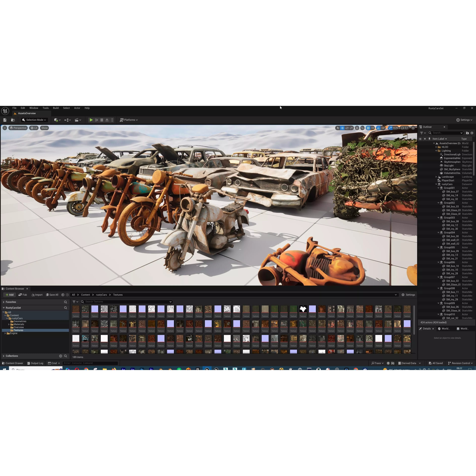476x476 pixels.
Task: Open the Blueprints toolbar dropdown
Action: click(68, 120)
